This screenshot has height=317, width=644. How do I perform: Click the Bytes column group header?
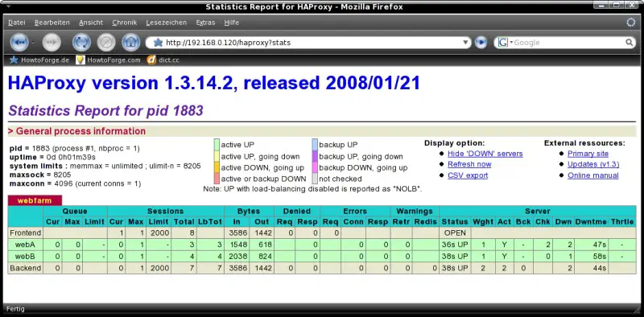[249, 211]
